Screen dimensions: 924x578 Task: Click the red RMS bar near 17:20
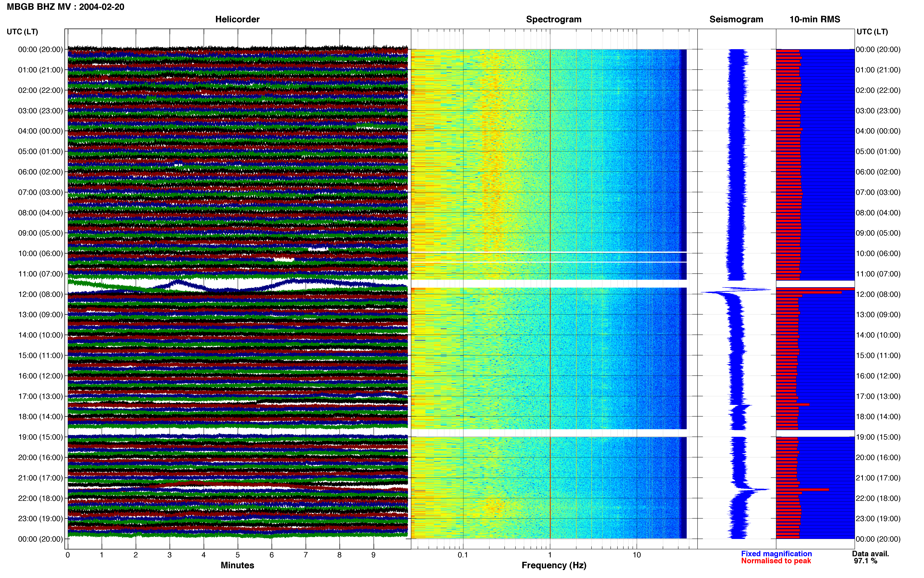[x=793, y=404]
